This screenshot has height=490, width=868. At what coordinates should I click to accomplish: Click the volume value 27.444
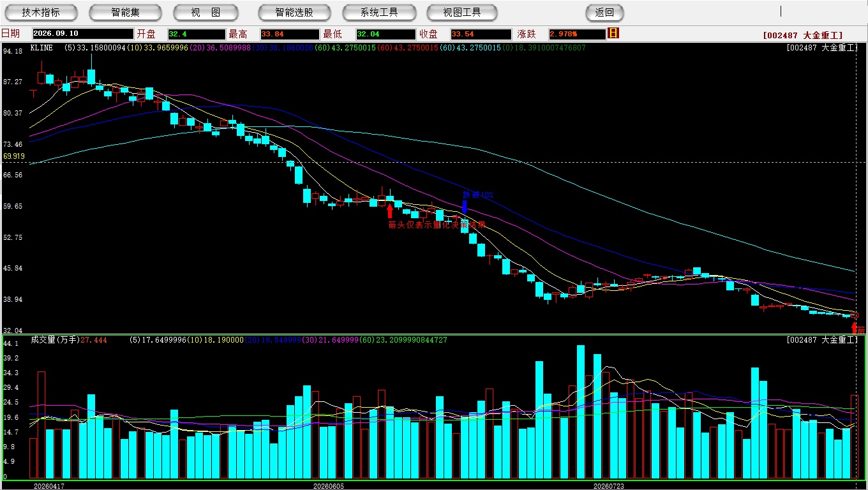point(94,340)
